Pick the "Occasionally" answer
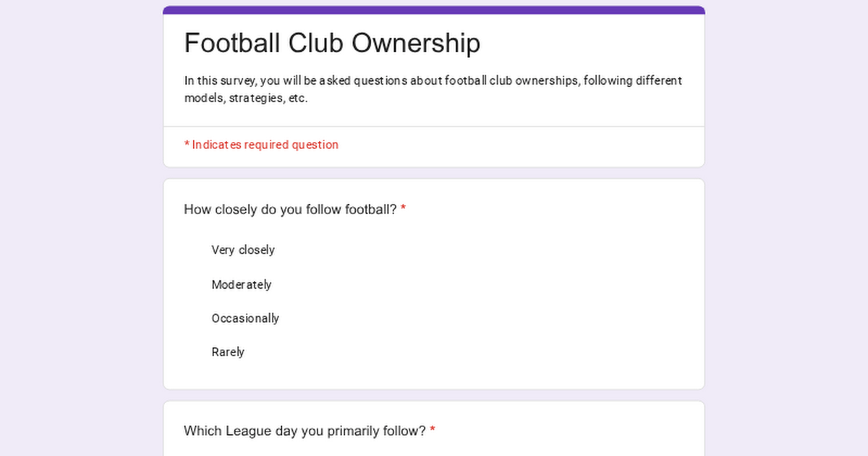 coord(245,318)
